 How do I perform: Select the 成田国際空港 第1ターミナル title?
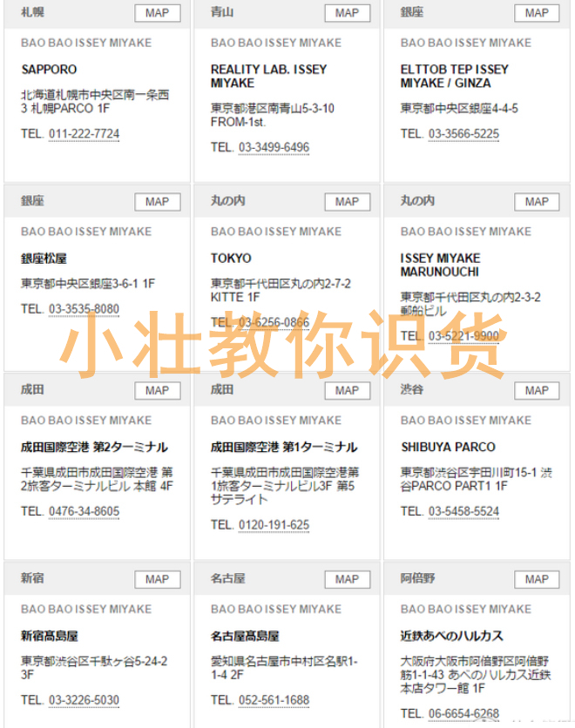point(284,447)
